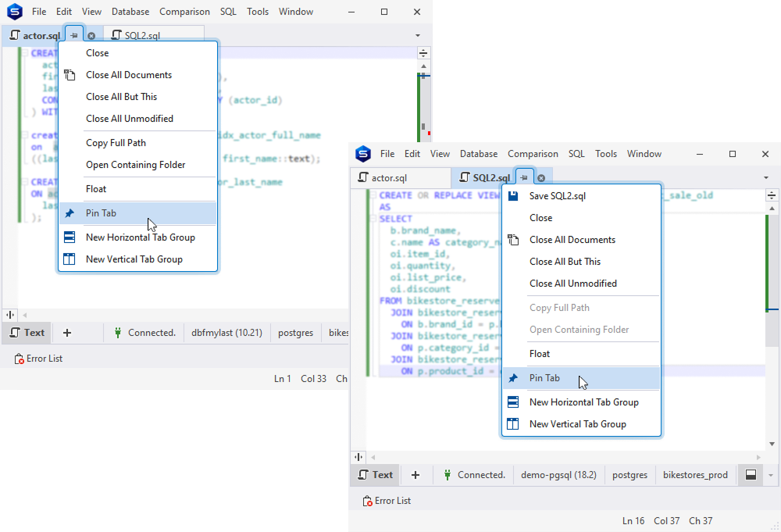781x532 pixels.
Task: Click editor split handle in right window
Action: tap(772, 195)
